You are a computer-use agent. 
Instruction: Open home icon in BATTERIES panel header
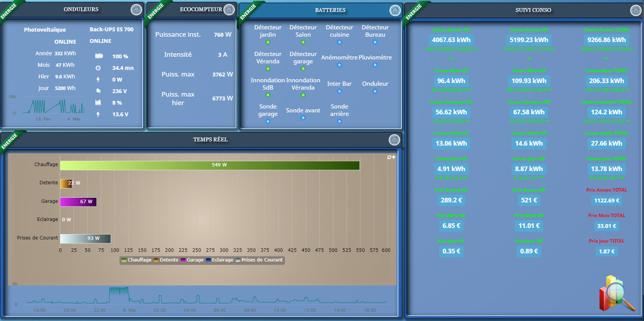point(395,10)
